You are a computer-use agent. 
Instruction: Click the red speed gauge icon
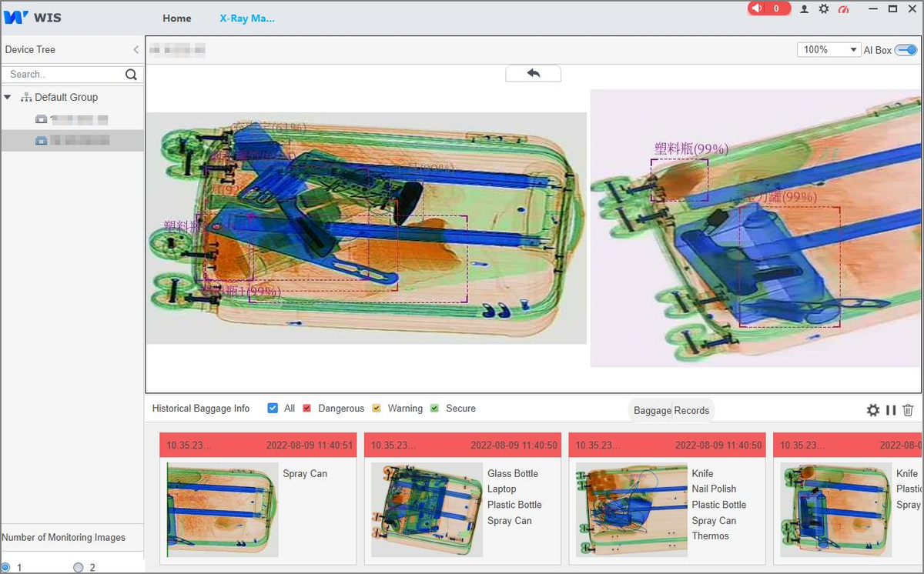tap(843, 9)
